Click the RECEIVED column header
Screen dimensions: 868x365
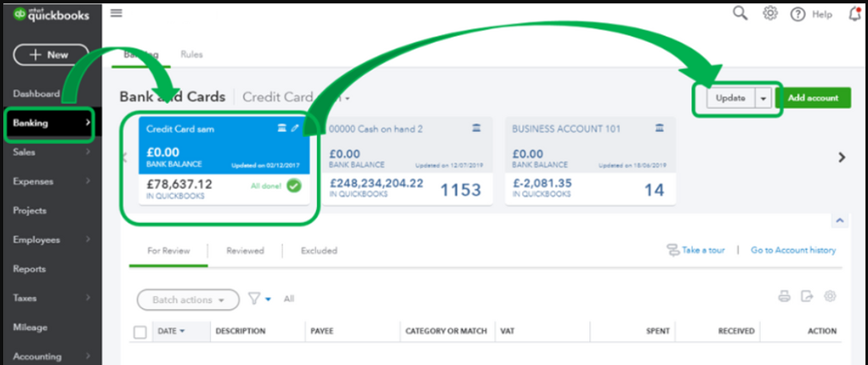click(736, 331)
